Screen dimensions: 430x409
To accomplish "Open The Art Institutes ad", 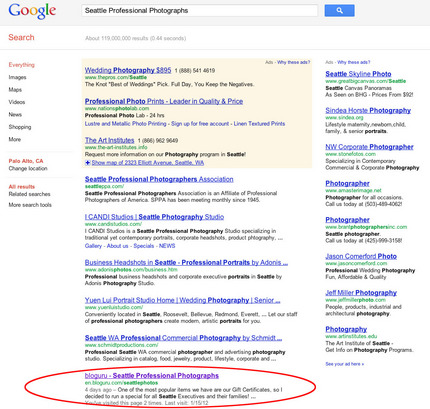I will coord(110,140).
